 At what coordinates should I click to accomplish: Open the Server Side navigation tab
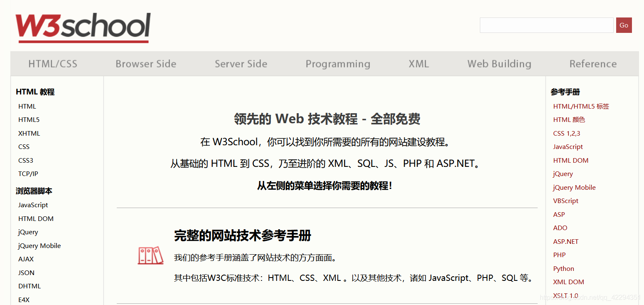[x=241, y=64]
